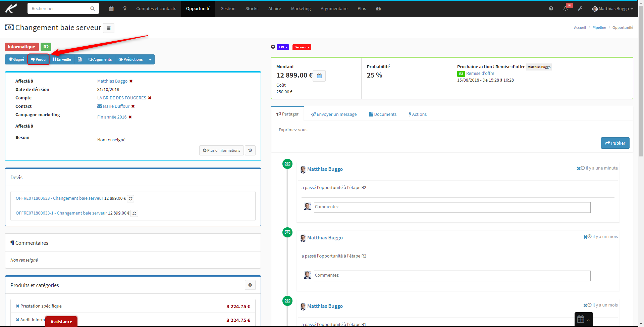The width and height of the screenshot is (644, 327).
Task: Switch to the Actions tab
Action: click(x=418, y=114)
